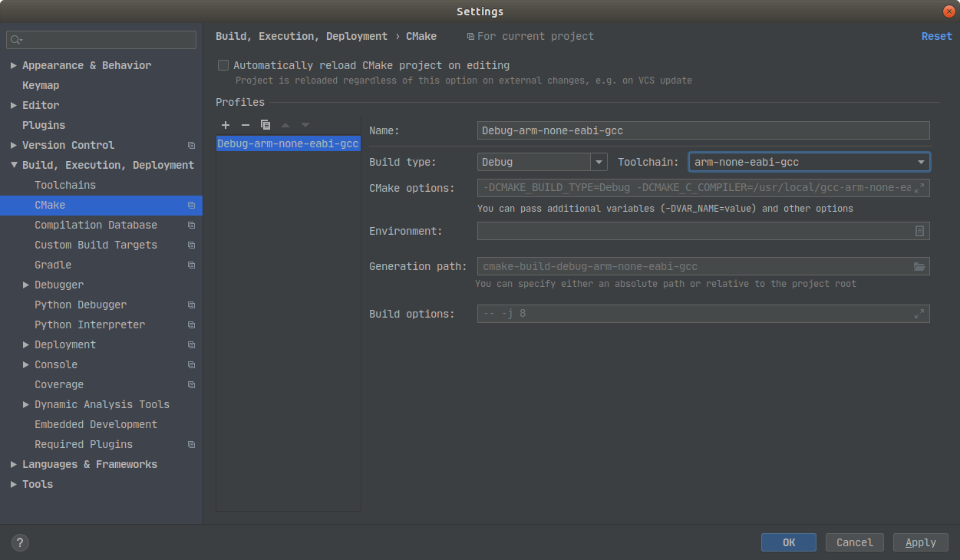Click the profile Name input field
The width and height of the screenshot is (960, 560).
[704, 130]
